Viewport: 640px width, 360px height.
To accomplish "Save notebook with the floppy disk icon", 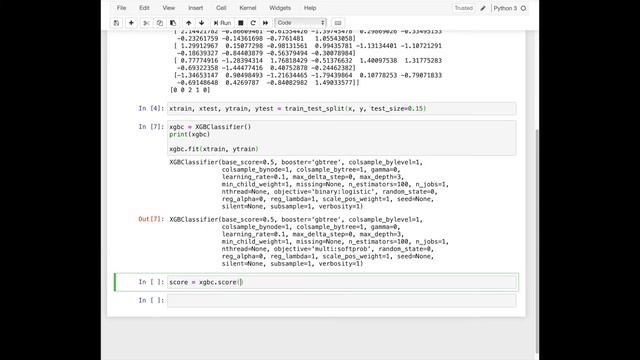I will [x=116, y=23].
